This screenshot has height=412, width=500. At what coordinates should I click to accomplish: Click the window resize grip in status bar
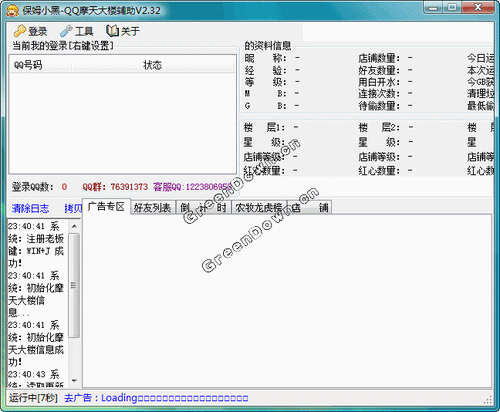coord(488,400)
